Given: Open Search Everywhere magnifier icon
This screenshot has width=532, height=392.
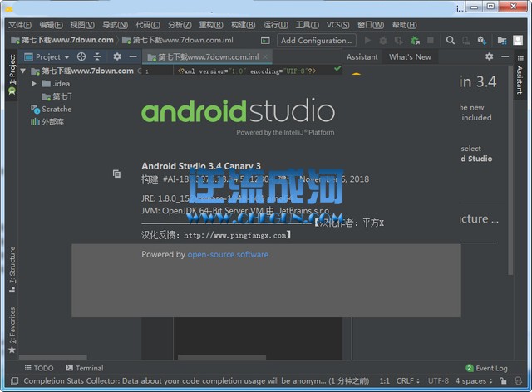Looking at the screenshot, I should [451, 41].
